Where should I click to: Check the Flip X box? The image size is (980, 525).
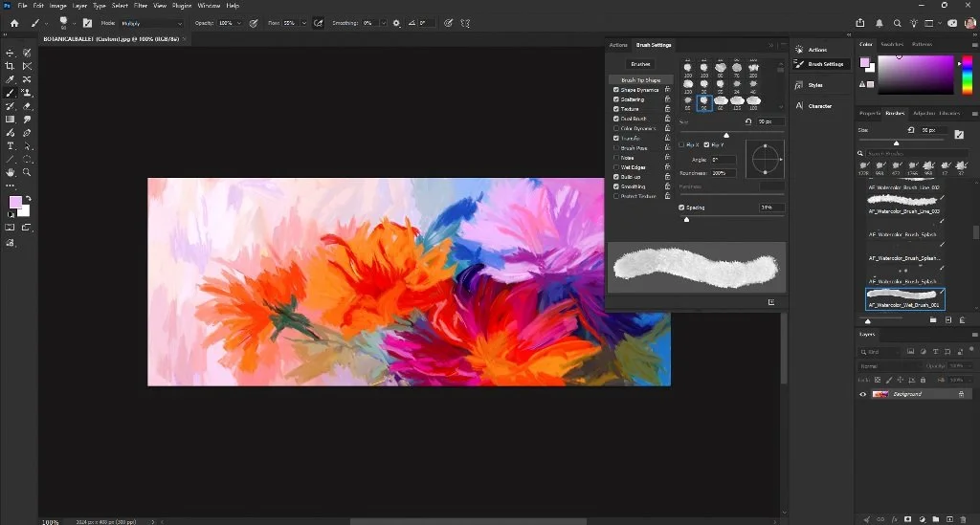[681, 144]
